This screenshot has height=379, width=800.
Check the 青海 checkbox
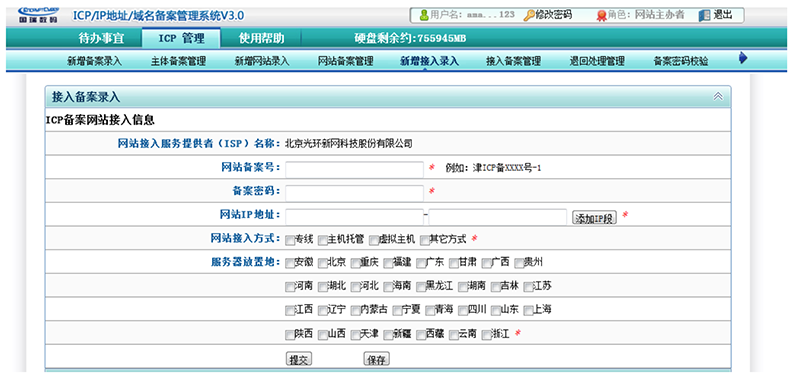coord(429,310)
